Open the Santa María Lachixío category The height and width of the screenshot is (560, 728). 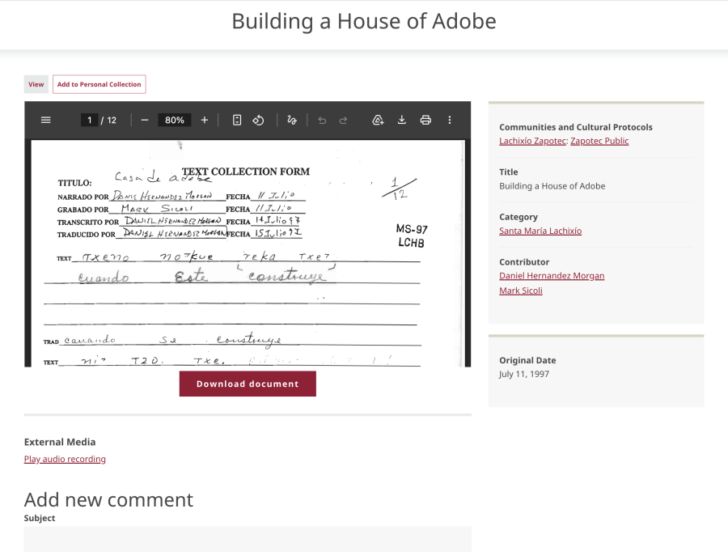[x=540, y=231]
